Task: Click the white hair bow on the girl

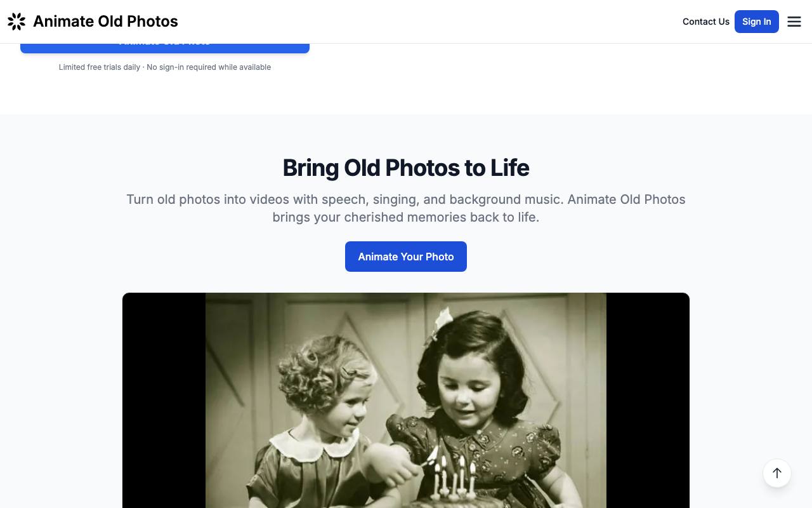Action: [x=443, y=319]
